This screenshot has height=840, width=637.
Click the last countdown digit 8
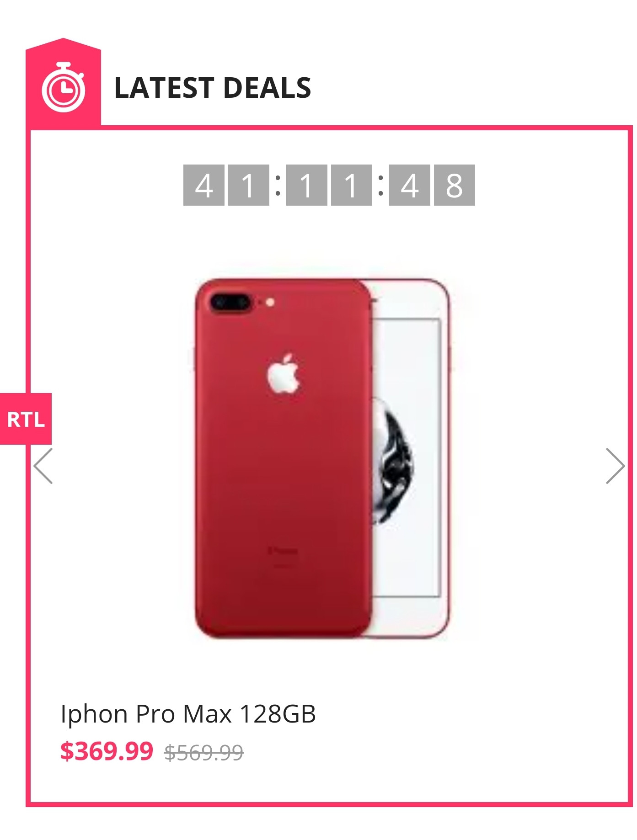[x=455, y=185]
